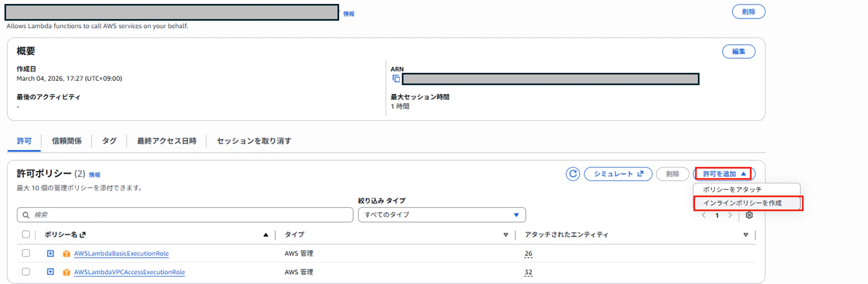The image size is (868, 284).
Task: Expand AWSLambdaVPCAccessExecutionRole policy details
Action: [50, 272]
